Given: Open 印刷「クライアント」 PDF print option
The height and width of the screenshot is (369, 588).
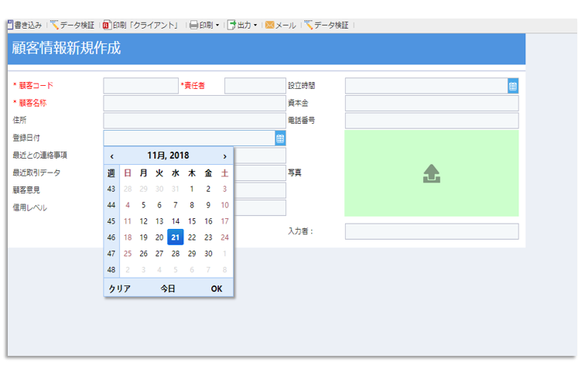Looking at the screenshot, I should click(x=140, y=25).
